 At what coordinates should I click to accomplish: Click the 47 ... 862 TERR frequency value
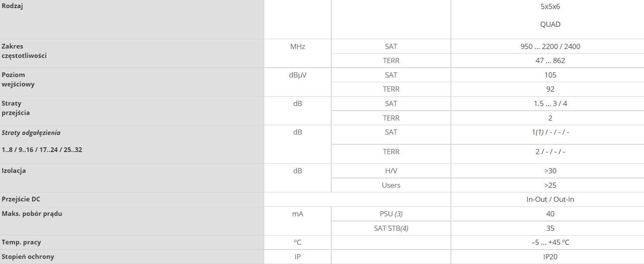pyautogui.click(x=550, y=60)
